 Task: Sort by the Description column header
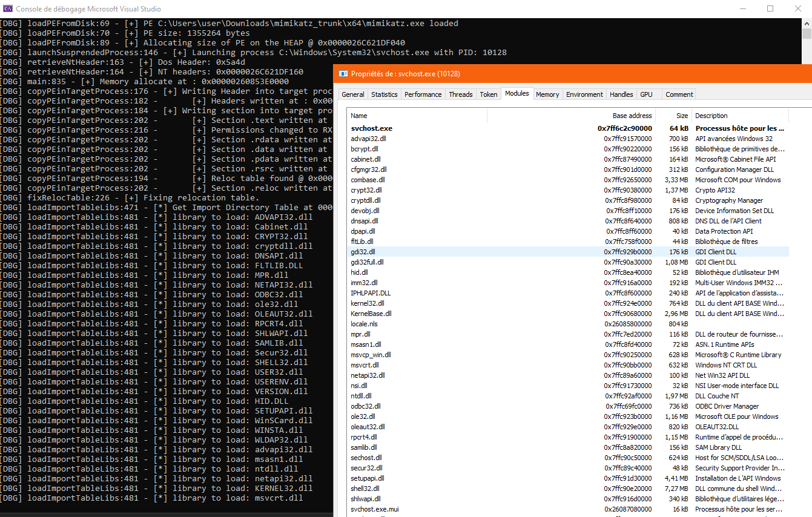[x=740, y=116]
